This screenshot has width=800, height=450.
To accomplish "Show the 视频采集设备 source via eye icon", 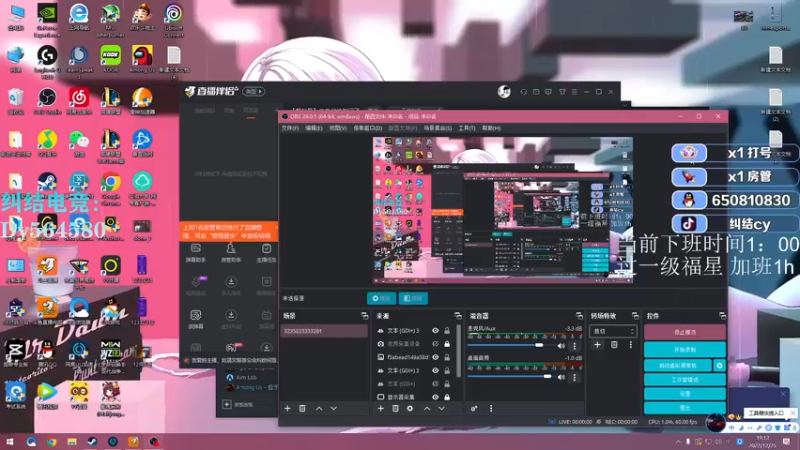I will [x=435, y=344].
